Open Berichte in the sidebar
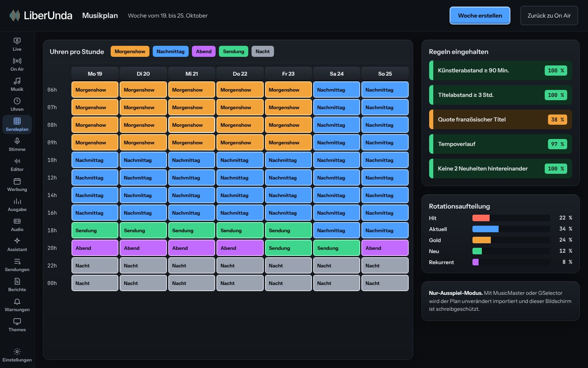This screenshot has height=368, width=588. [17, 285]
